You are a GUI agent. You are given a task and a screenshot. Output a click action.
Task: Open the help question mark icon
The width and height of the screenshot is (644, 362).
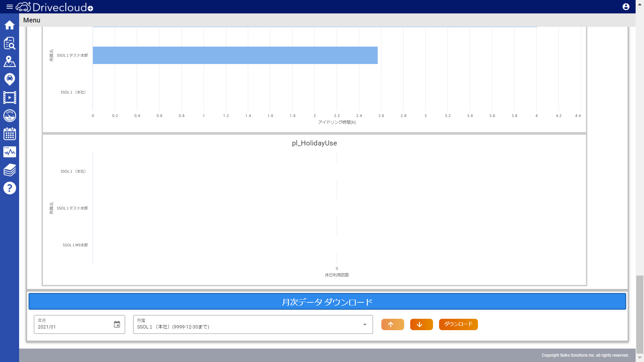tap(9, 188)
